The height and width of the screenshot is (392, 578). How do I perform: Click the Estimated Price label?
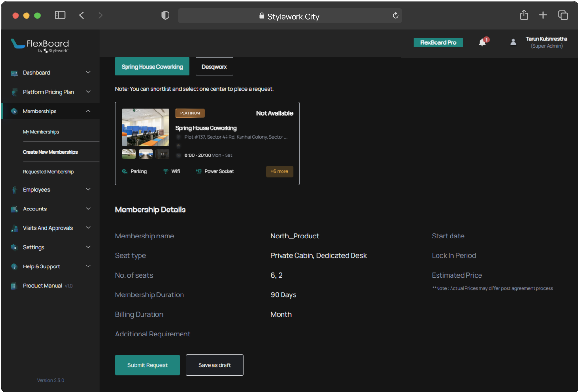pos(457,275)
